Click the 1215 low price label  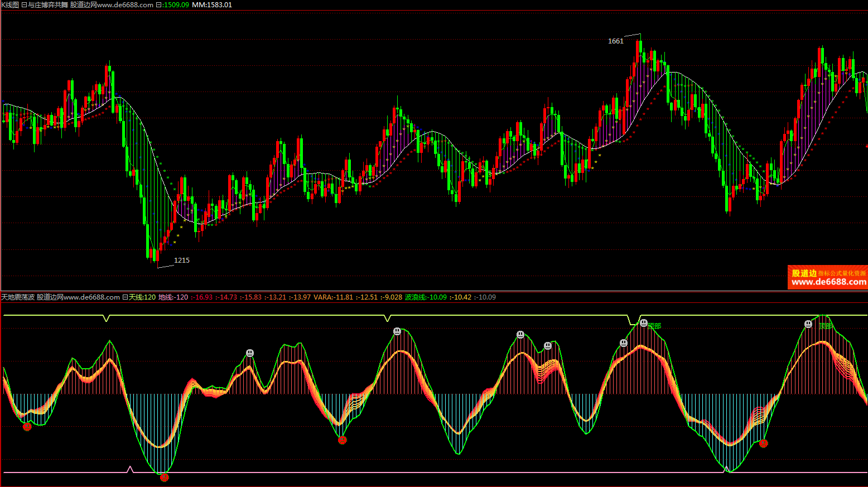point(182,261)
